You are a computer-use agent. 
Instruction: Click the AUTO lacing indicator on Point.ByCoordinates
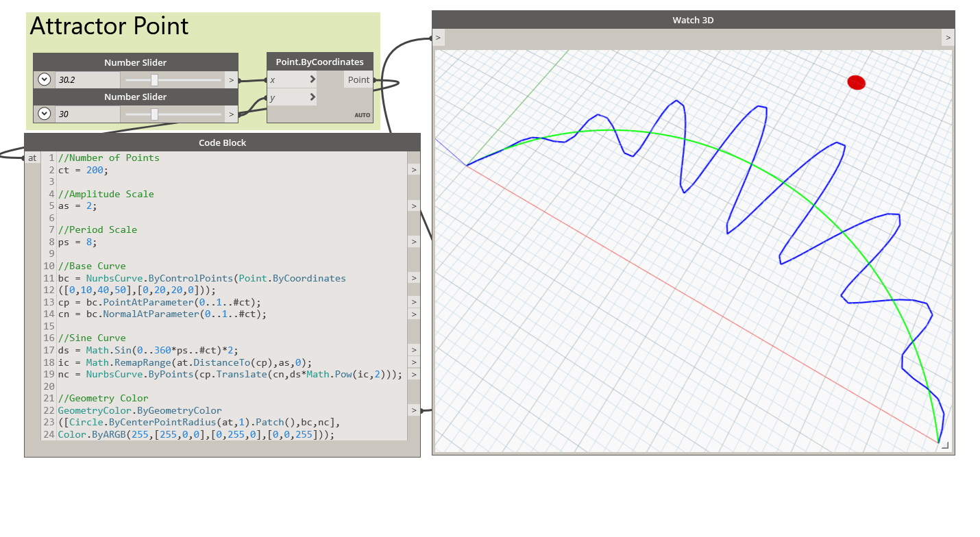[363, 115]
